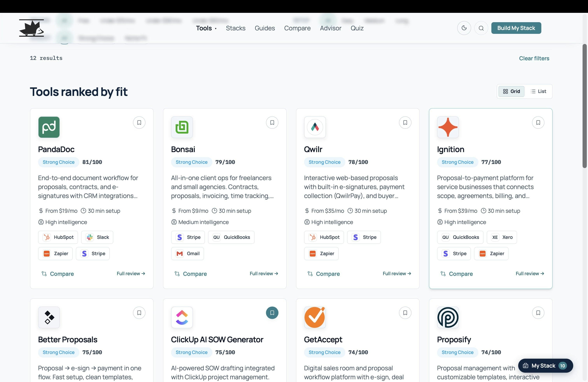Image resolution: width=588 pixels, height=382 pixels.
Task: Click the Build My Stack button
Action: 516,28
